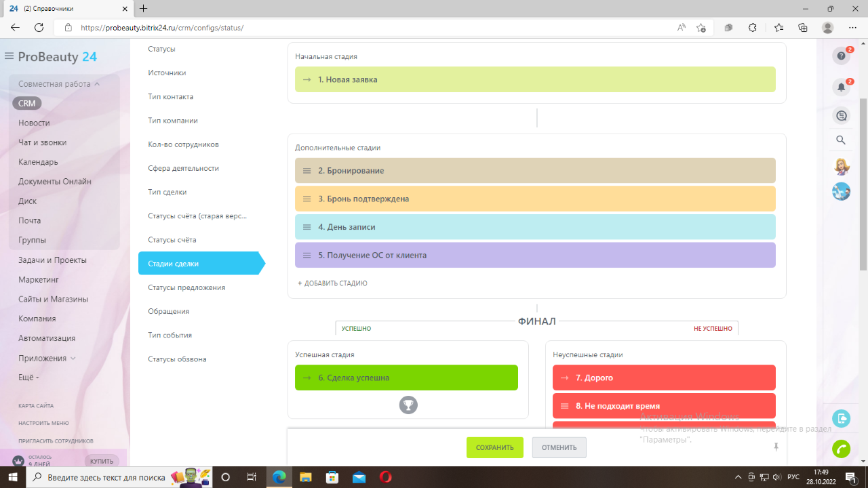This screenshot has height=488, width=868.
Task: Collapse the 'Совместная работа' section
Action: [97, 84]
